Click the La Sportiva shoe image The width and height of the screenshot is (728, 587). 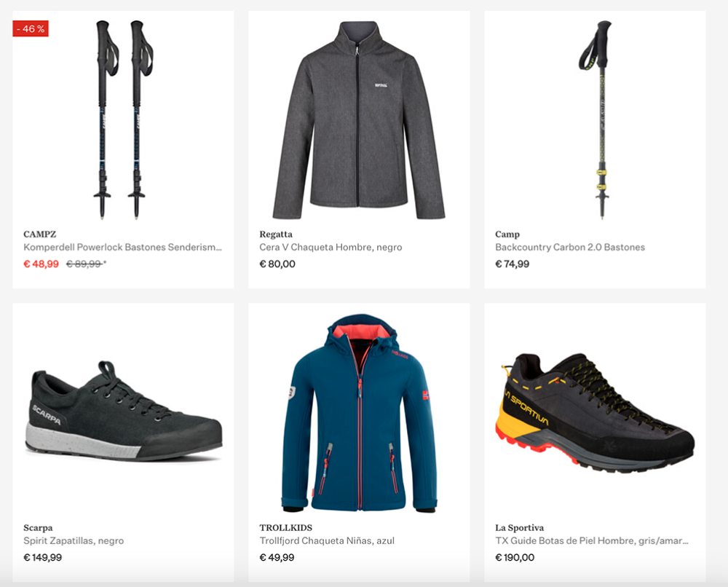click(596, 412)
